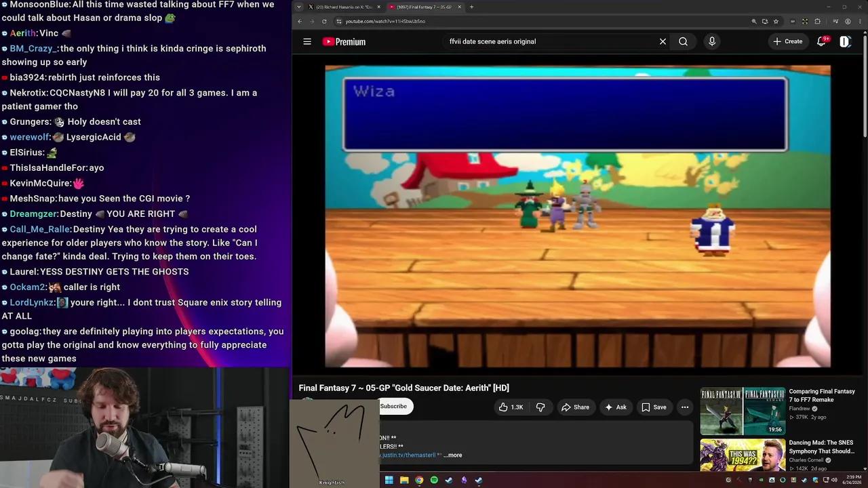Open Chrome three-dot menu
868x488 pixels.
pyautogui.click(x=859, y=21)
